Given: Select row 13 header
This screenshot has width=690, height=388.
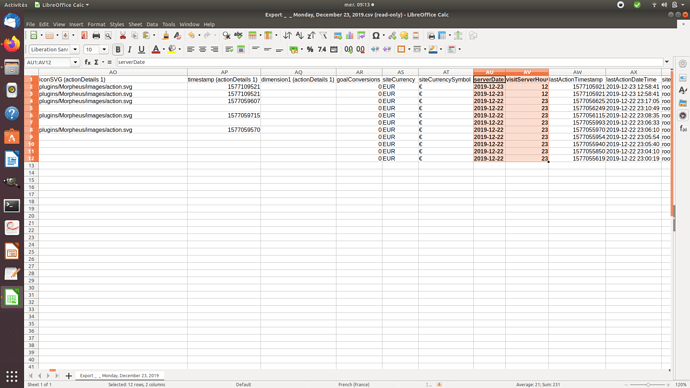Looking at the screenshot, I should pyautogui.click(x=31, y=165).
